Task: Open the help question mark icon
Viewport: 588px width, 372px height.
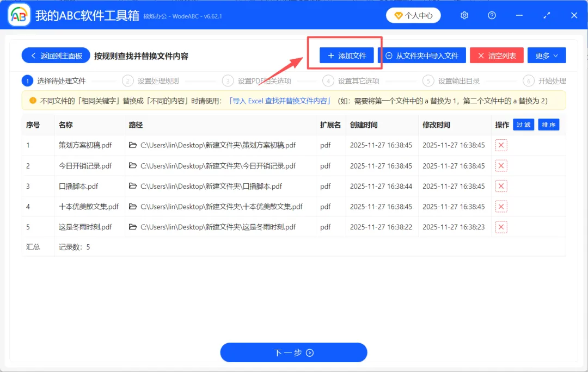Action: tap(492, 15)
